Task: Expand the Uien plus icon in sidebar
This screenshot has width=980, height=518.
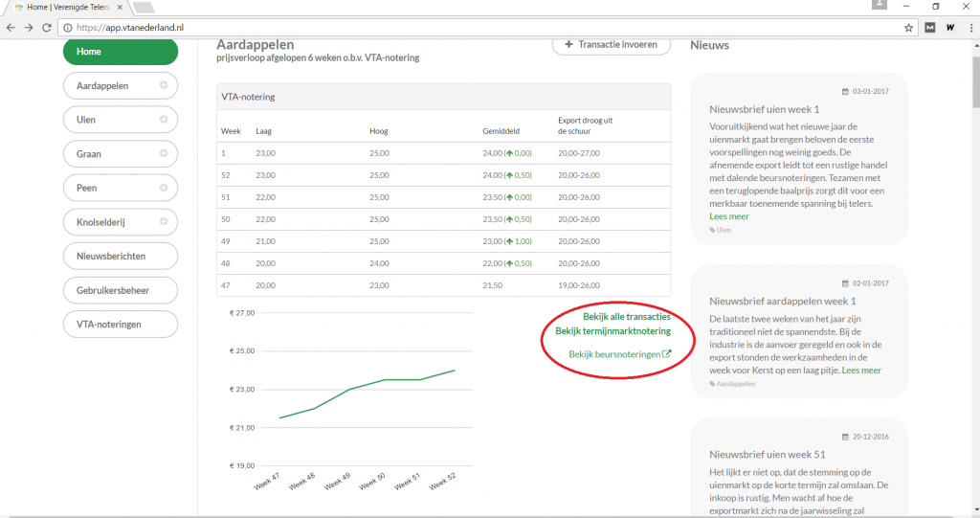Action: 163,120
